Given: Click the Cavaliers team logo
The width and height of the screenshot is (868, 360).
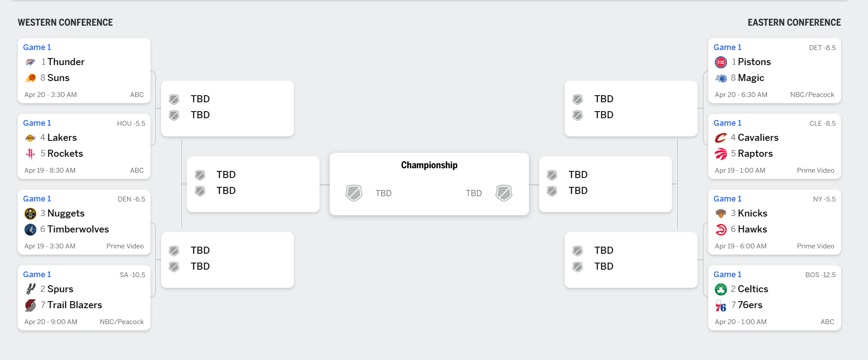Looking at the screenshot, I should click(721, 138).
